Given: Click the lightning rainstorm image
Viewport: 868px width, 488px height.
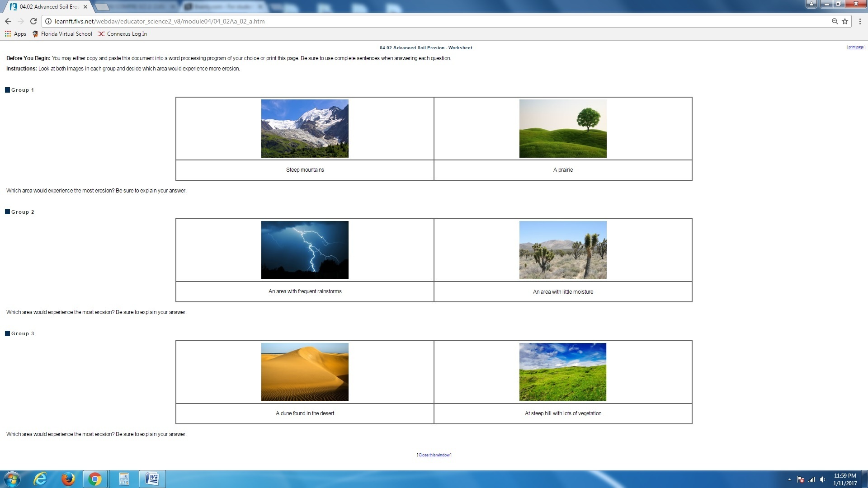Looking at the screenshot, I should click(305, 250).
